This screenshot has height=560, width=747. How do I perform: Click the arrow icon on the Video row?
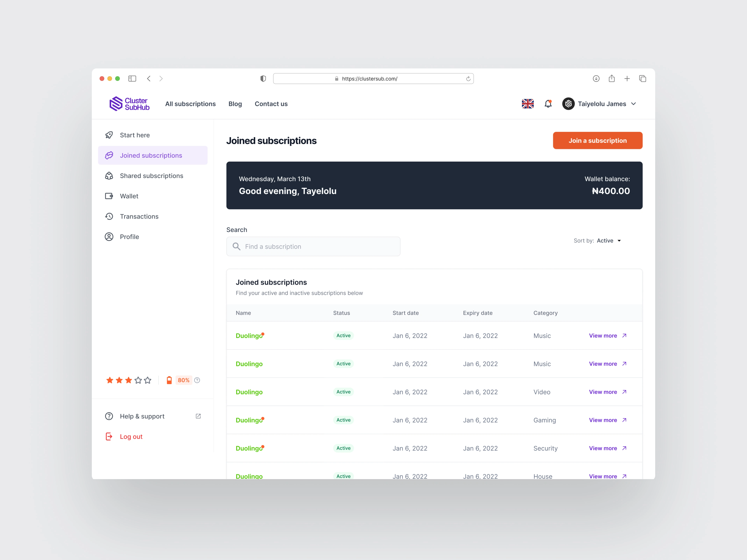coord(624,392)
